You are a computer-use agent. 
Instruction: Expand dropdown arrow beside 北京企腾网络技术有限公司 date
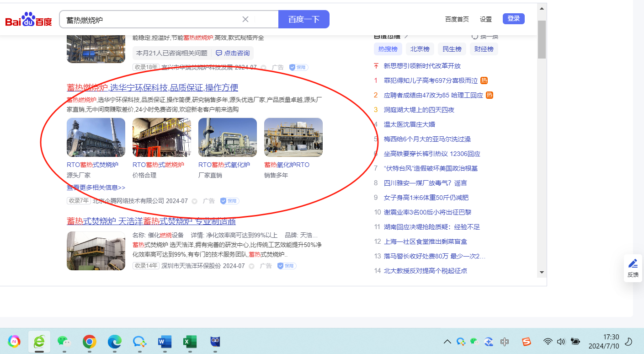click(194, 201)
